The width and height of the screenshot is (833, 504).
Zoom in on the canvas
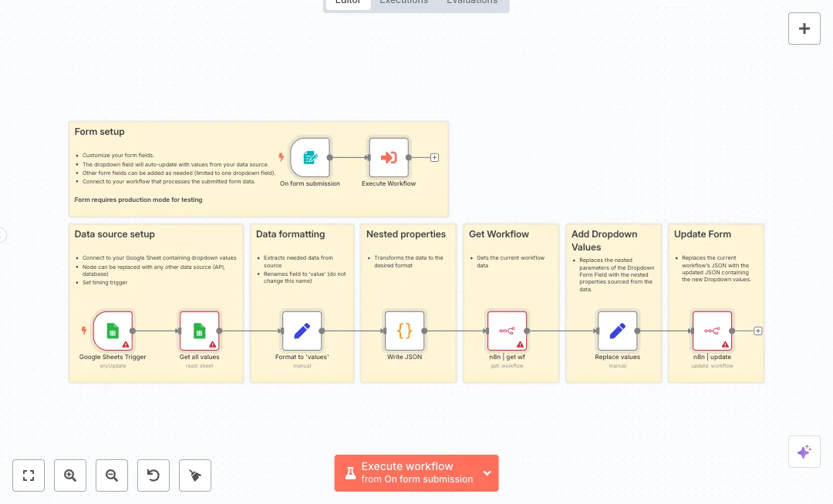coord(70,475)
